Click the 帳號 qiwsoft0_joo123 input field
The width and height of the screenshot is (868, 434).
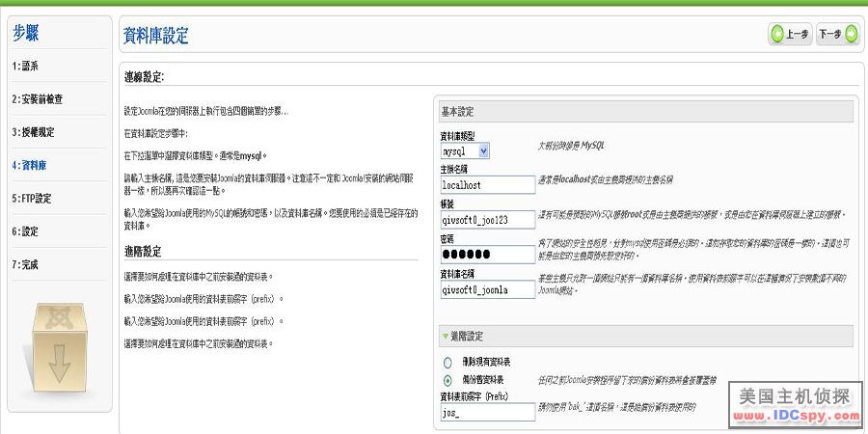click(x=488, y=220)
